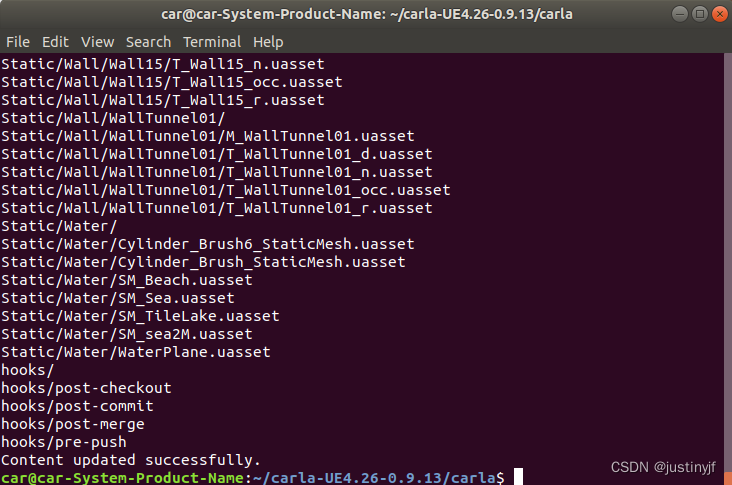Click the green car@car-System-Product-Name prompt text

click(122, 478)
